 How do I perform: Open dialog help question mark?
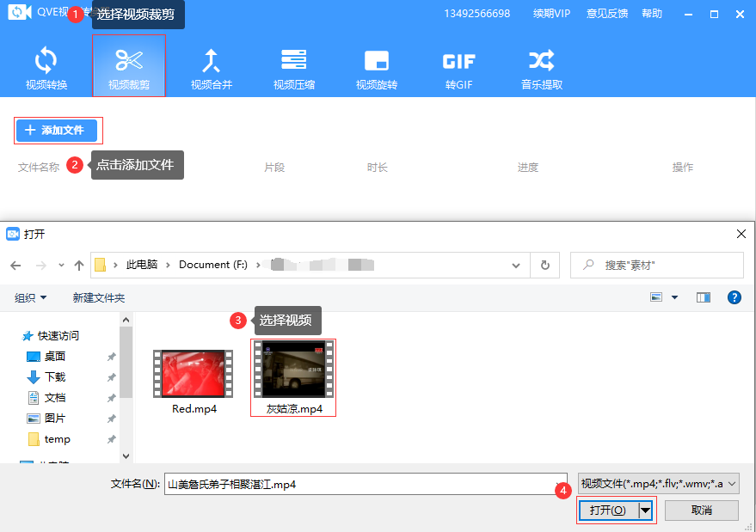734,297
